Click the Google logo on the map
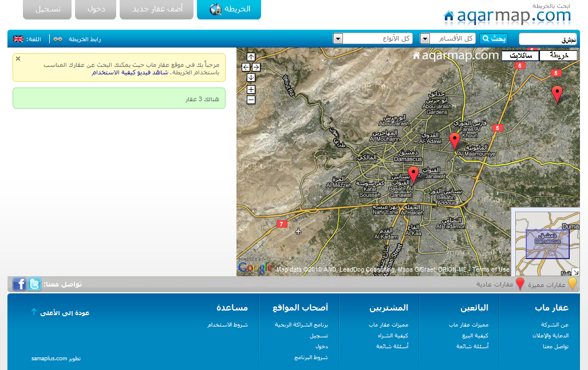This screenshot has height=370, width=588. 255,267
